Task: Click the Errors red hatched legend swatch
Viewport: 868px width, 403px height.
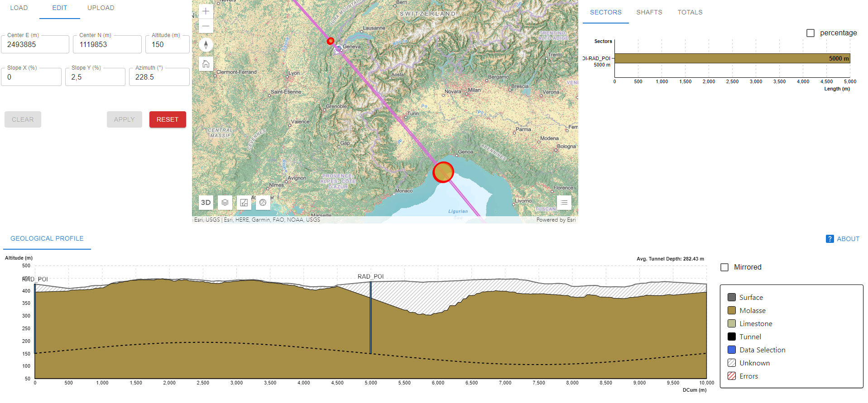Action: pyautogui.click(x=732, y=376)
